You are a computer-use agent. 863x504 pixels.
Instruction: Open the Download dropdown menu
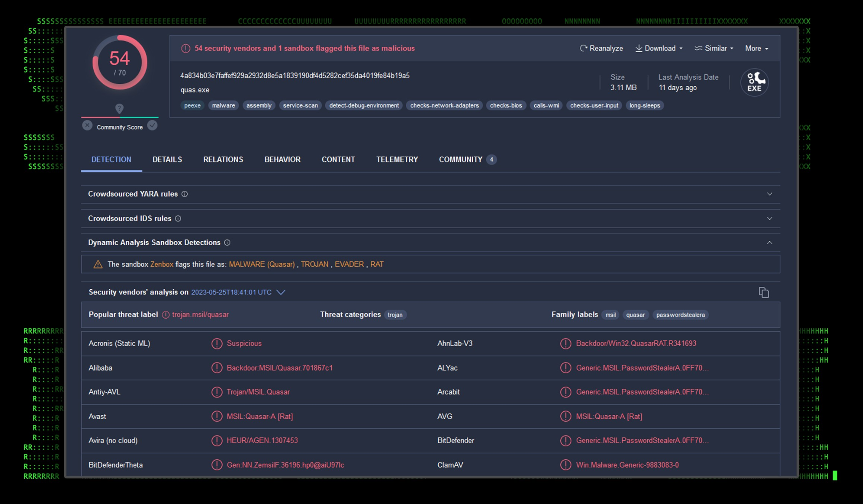pyautogui.click(x=659, y=48)
